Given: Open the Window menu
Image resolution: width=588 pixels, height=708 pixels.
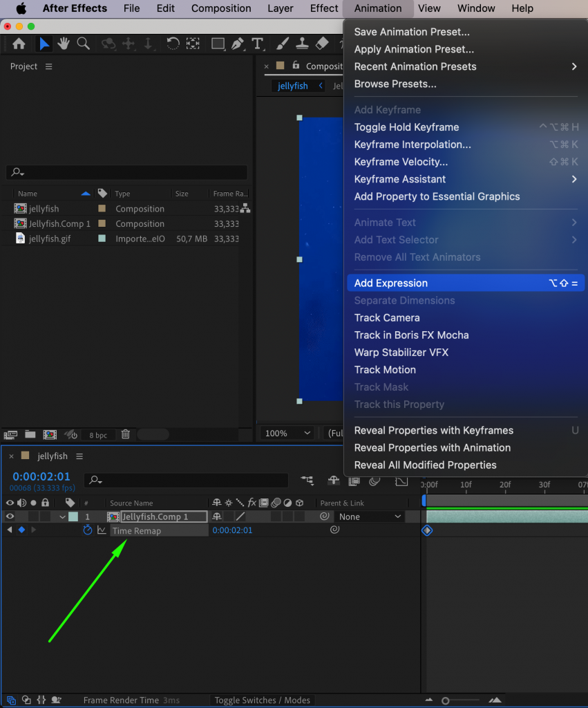Looking at the screenshot, I should point(475,8).
